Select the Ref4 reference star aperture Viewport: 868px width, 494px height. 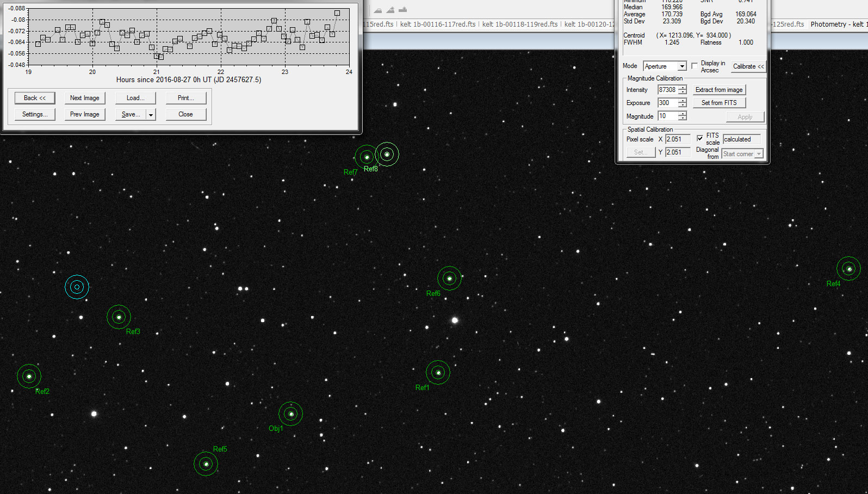tap(848, 269)
